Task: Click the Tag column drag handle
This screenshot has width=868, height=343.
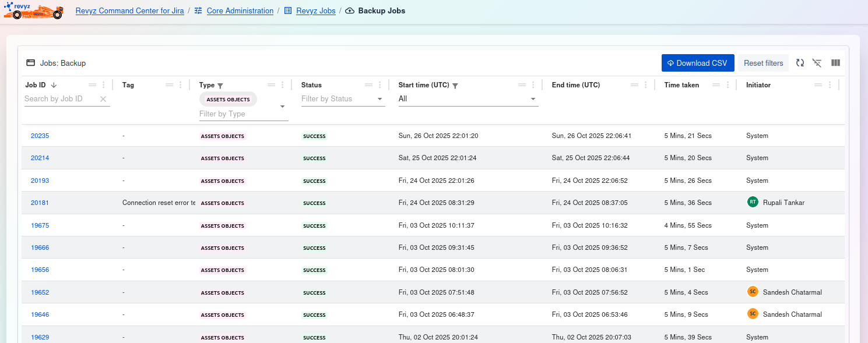Action: (x=170, y=85)
